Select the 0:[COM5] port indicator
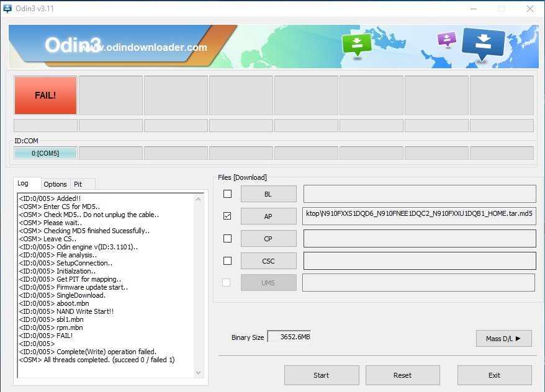This screenshot has width=545, height=392. click(x=45, y=153)
